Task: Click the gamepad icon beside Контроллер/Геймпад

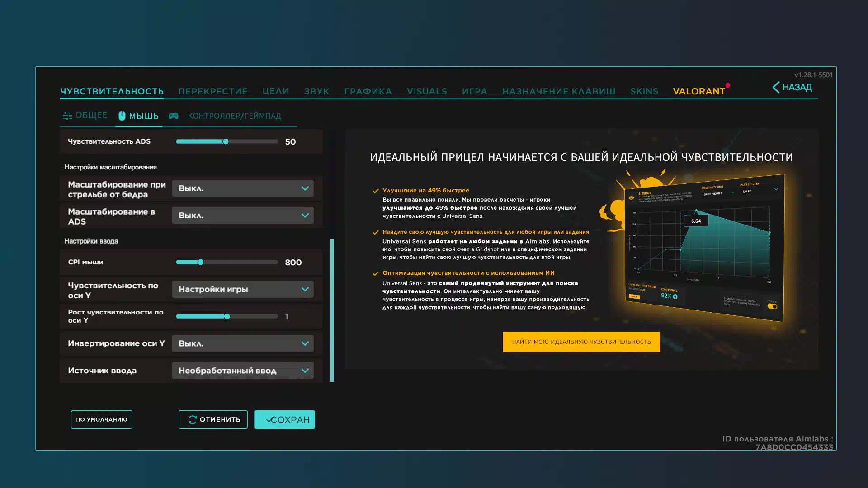Action: 174,116
